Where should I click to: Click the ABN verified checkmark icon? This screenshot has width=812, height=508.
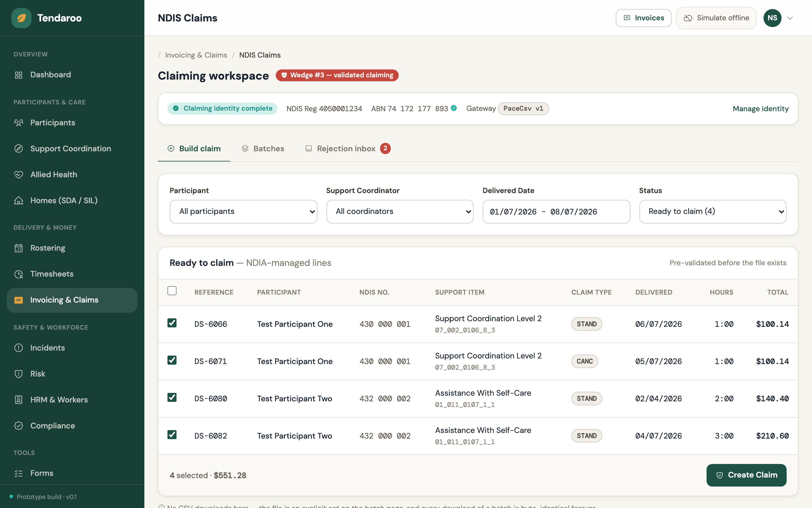[454, 108]
